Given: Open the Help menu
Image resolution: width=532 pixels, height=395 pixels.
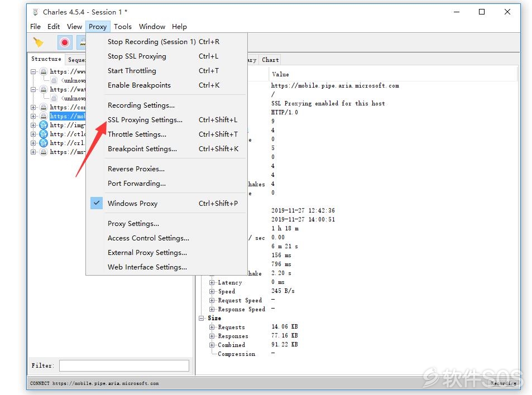Looking at the screenshot, I should pyautogui.click(x=179, y=26).
